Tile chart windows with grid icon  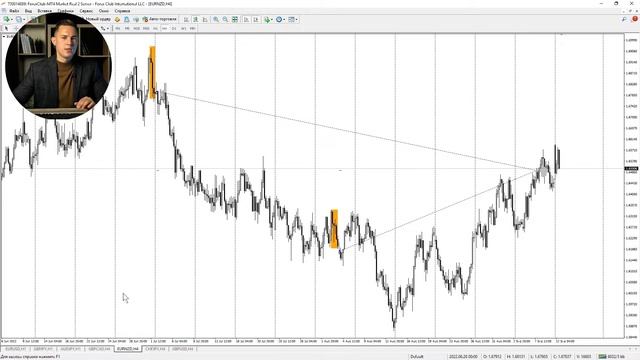pyautogui.click(x=235, y=19)
